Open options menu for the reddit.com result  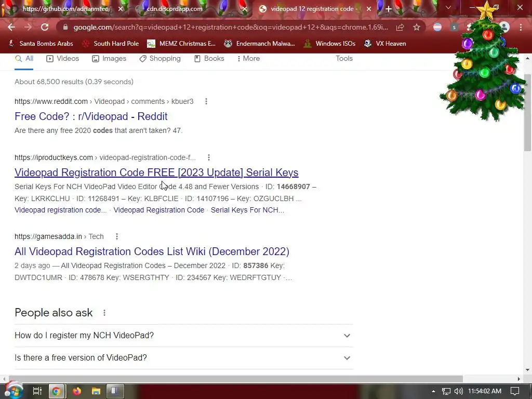click(x=206, y=101)
